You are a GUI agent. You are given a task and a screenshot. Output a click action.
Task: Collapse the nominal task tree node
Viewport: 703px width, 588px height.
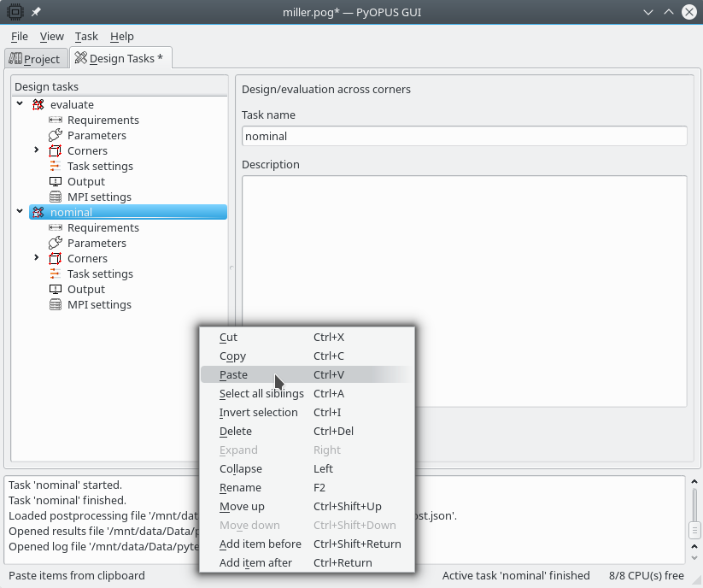(x=20, y=212)
